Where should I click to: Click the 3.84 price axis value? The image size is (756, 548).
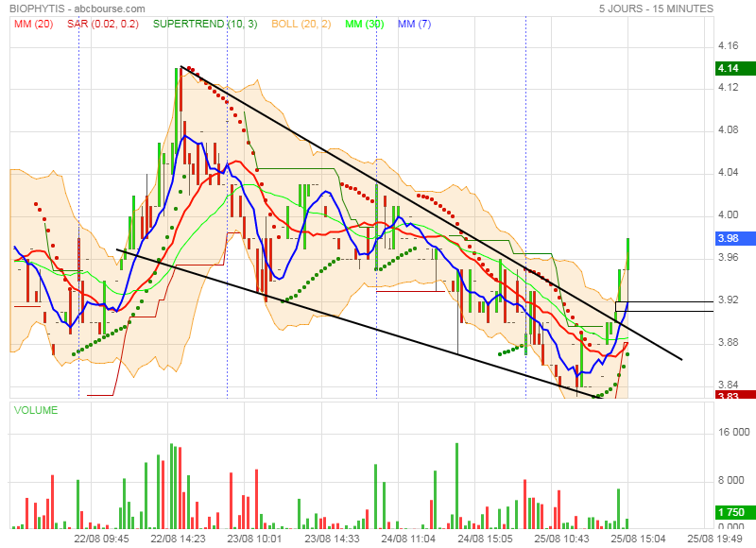coord(728,385)
